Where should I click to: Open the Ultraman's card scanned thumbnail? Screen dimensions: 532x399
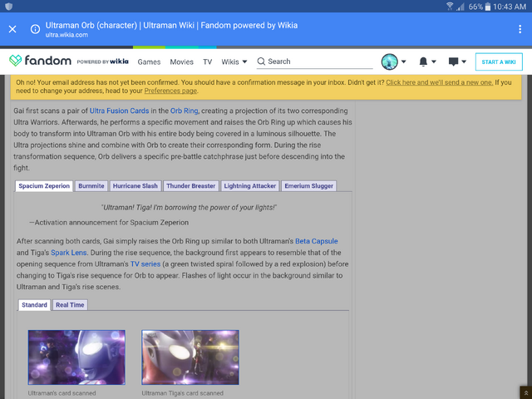point(76,357)
